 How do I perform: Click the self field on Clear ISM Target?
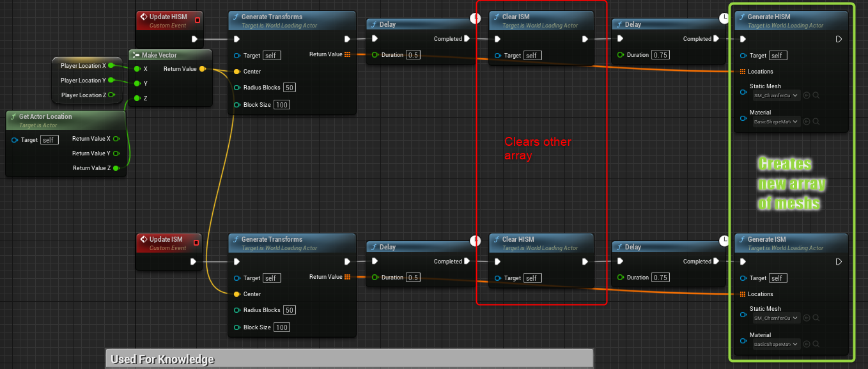pyautogui.click(x=532, y=55)
